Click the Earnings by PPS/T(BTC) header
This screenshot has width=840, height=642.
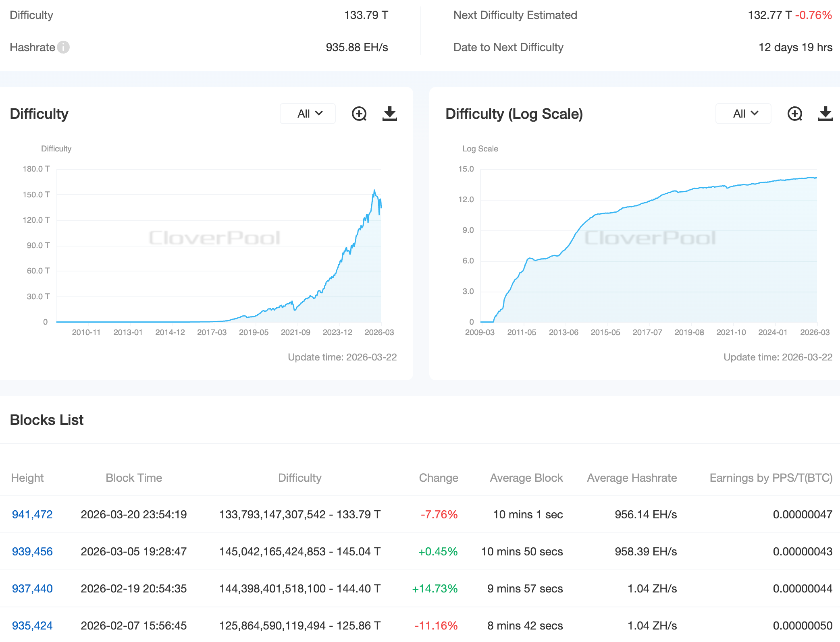tap(771, 478)
